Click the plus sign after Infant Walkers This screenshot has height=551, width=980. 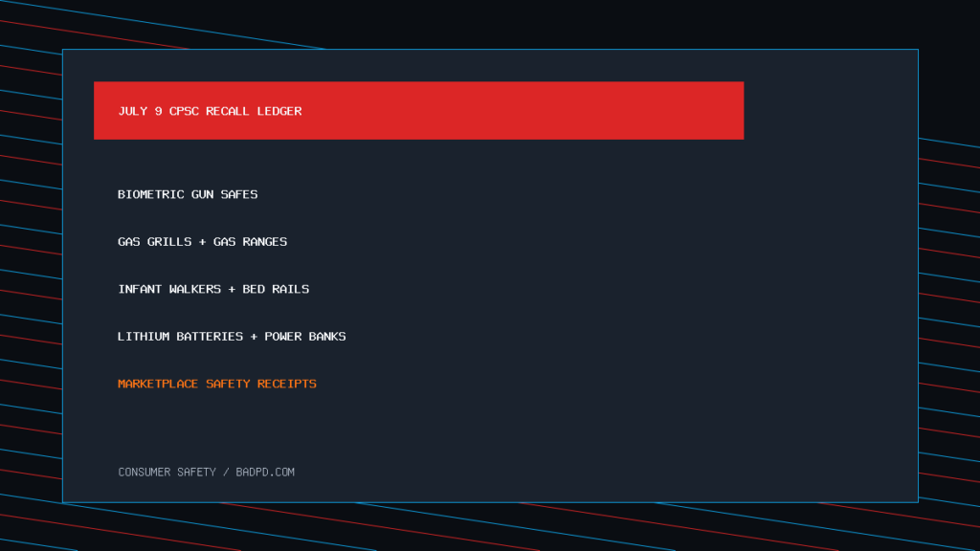point(232,289)
